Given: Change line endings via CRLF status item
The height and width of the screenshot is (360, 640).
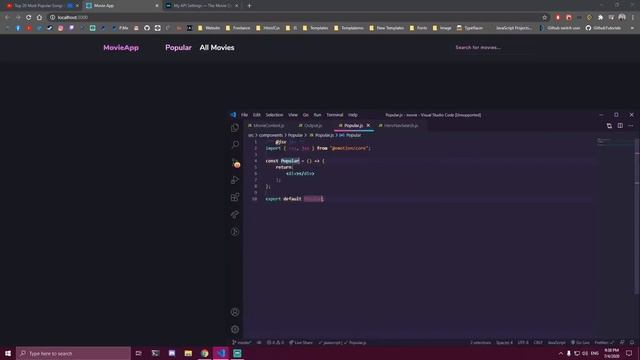Looking at the screenshot, I should [x=538, y=342].
